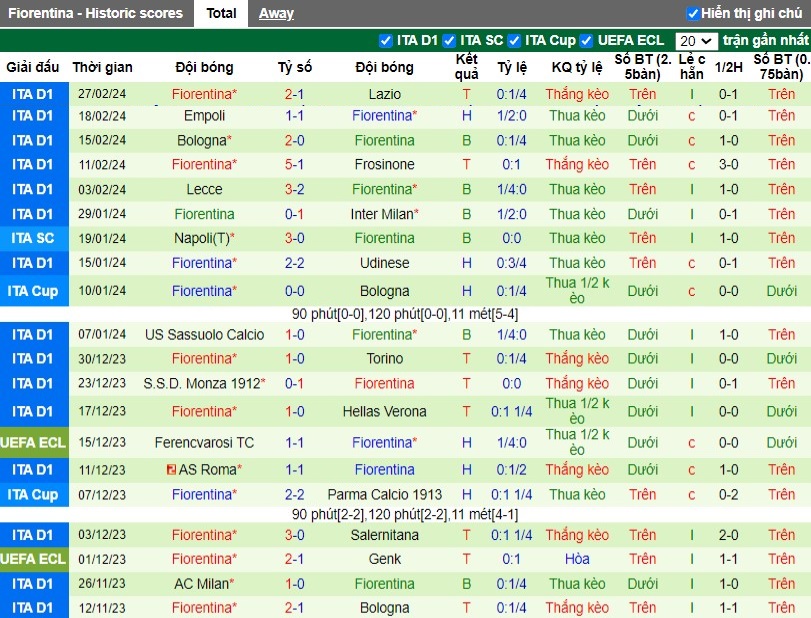Screen dimensions: 811x618
Task: Click the 1-0 score in AC Milan row
Action: click(294, 584)
